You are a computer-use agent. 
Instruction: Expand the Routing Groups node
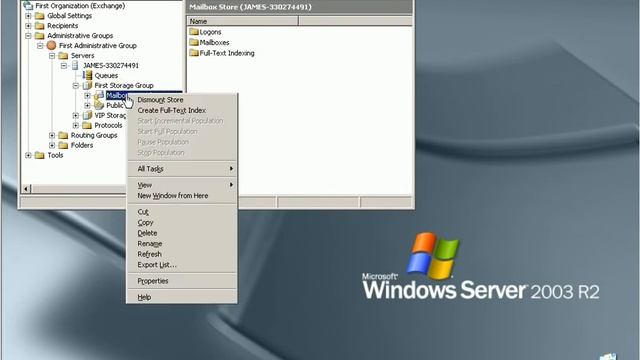point(52,135)
